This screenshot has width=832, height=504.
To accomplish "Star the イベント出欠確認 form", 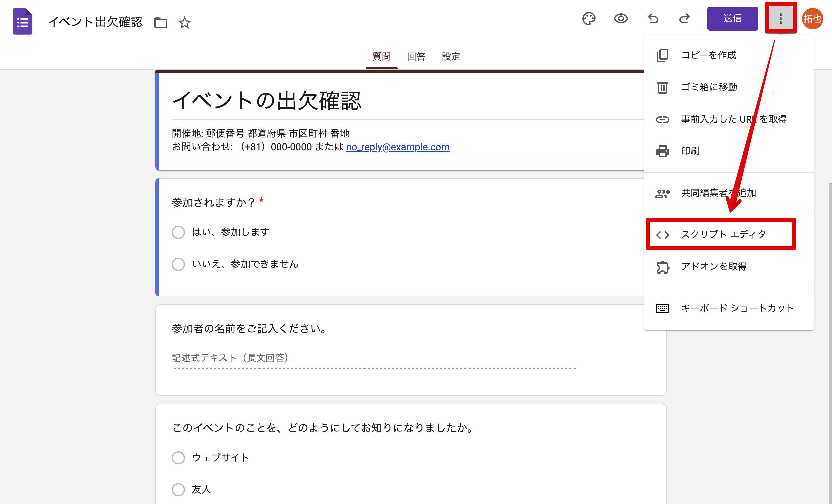I will (x=185, y=23).
